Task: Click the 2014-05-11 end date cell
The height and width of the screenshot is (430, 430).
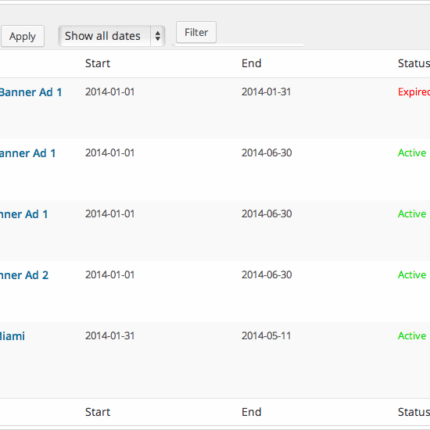Action: (266, 336)
